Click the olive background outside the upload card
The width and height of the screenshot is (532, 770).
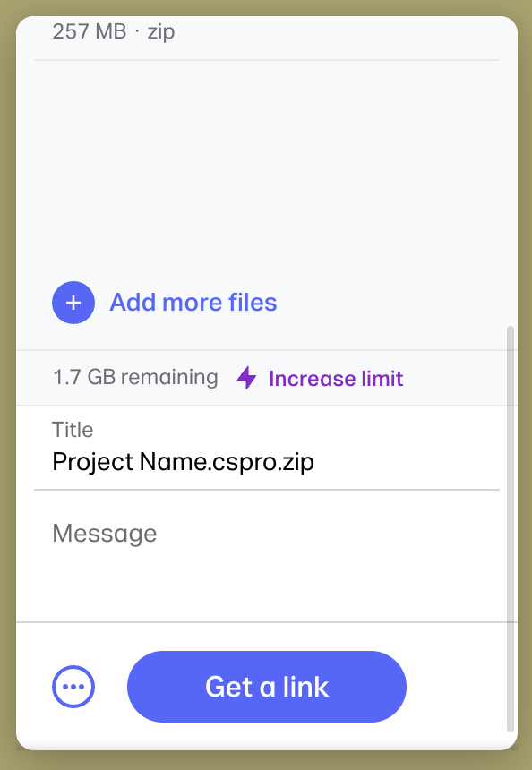pos(7,383)
